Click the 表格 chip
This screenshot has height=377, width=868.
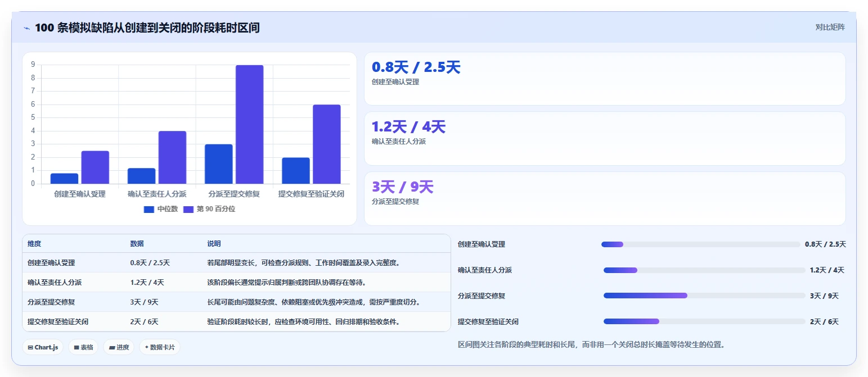(x=83, y=347)
